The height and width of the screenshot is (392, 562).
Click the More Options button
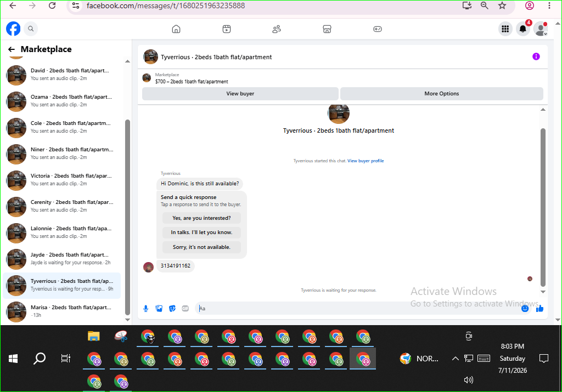[442, 93]
